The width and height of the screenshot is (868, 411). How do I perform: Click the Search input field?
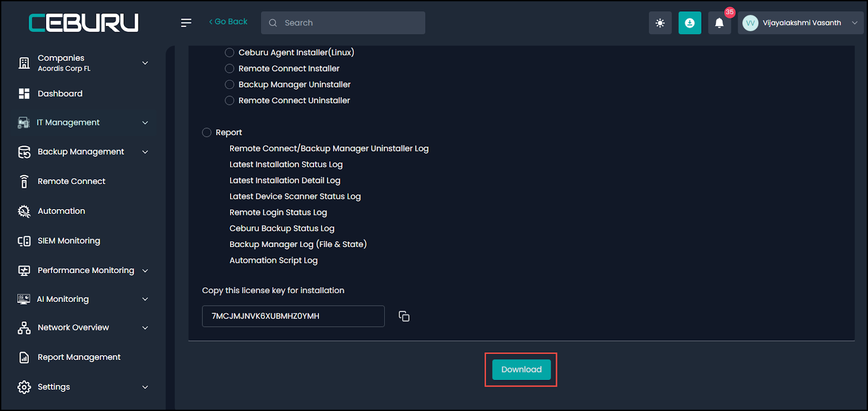pos(343,23)
